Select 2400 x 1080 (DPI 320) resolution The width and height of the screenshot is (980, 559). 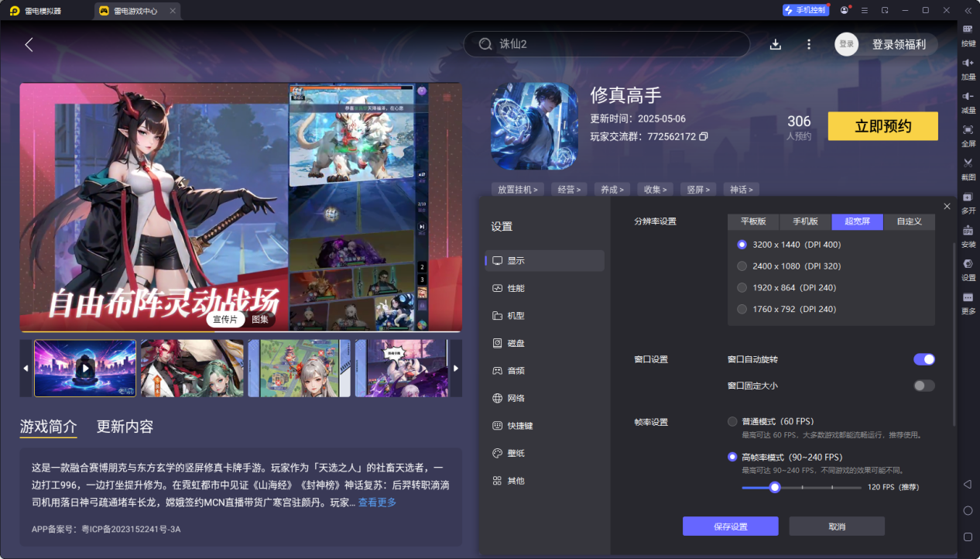[x=789, y=266]
